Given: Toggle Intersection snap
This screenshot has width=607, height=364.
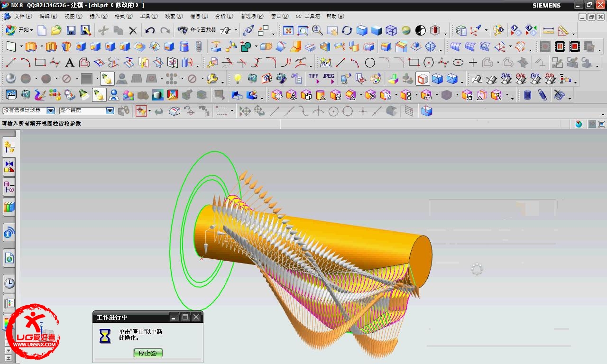Looking at the screenshot, I should tap(318, 111).
